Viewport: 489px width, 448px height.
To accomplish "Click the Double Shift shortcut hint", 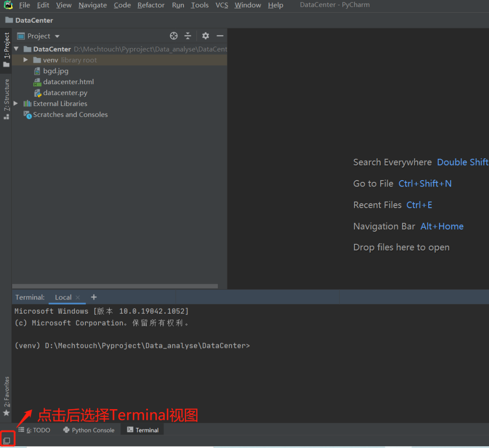I will (462, 162).
